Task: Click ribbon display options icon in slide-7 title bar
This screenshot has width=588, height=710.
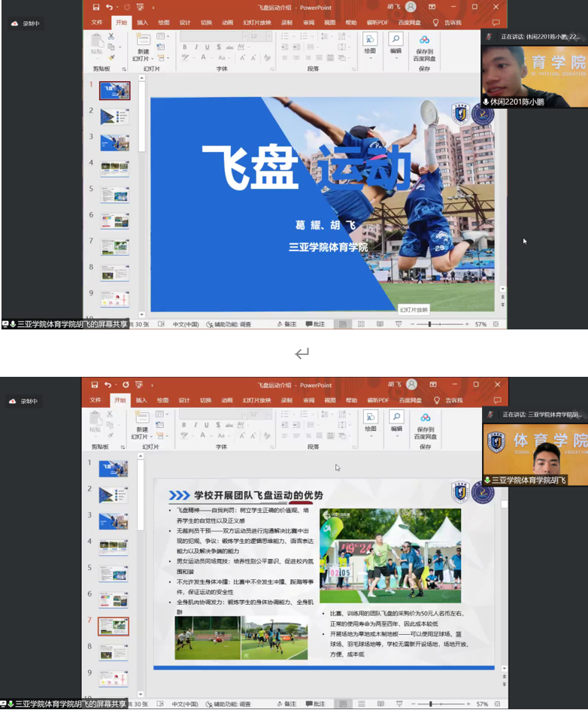Action: (433, 384)
